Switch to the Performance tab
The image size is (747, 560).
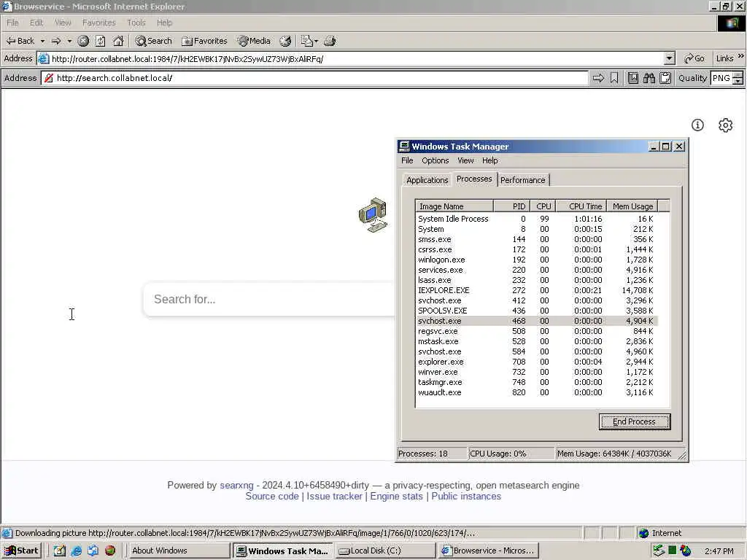point(522,180)
